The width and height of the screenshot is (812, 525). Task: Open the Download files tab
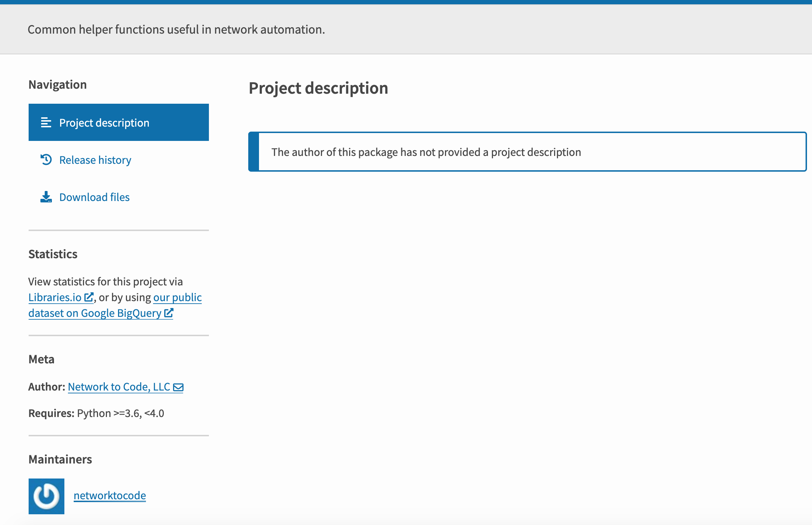pos(94,197)
